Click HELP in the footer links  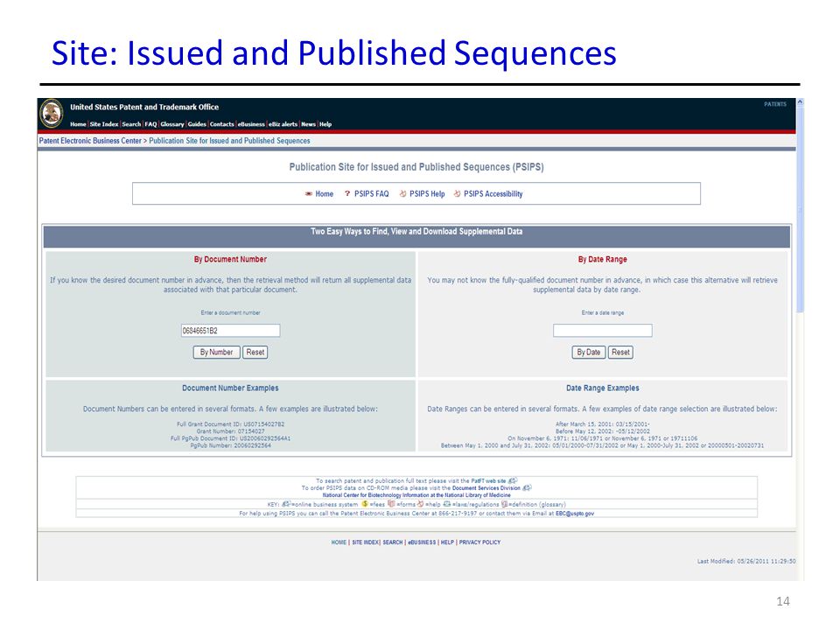point(447,542)
